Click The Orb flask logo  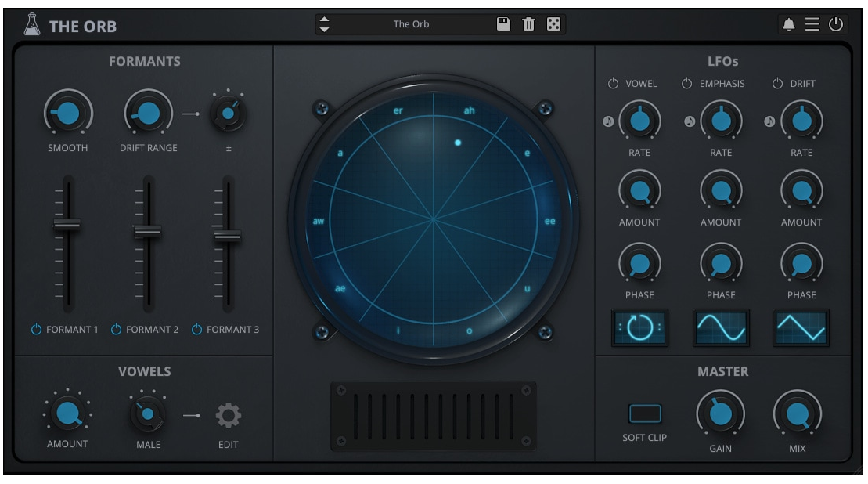(32, 23)
